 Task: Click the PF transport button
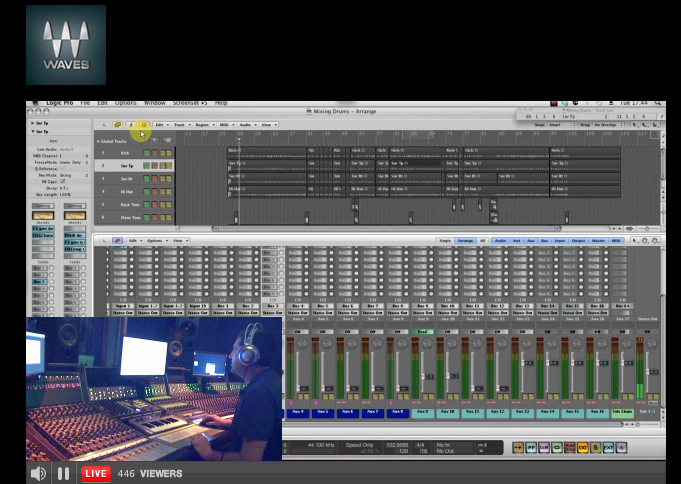(531, 448)
